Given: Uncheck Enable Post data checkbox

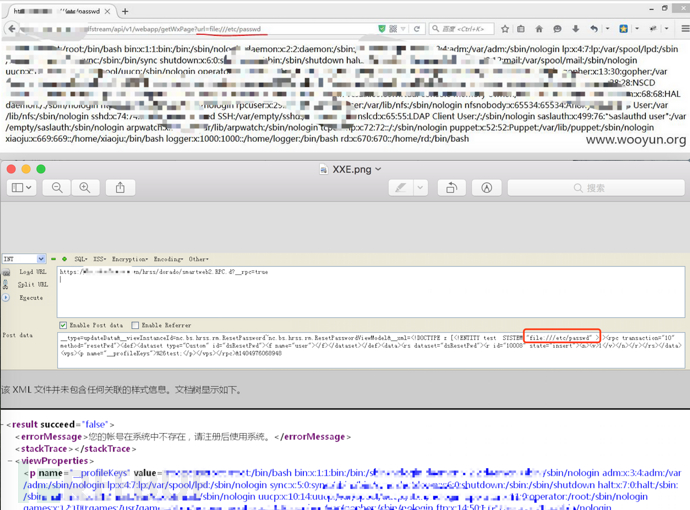Looking at the screenshot, I should click(x=63, y=325).
